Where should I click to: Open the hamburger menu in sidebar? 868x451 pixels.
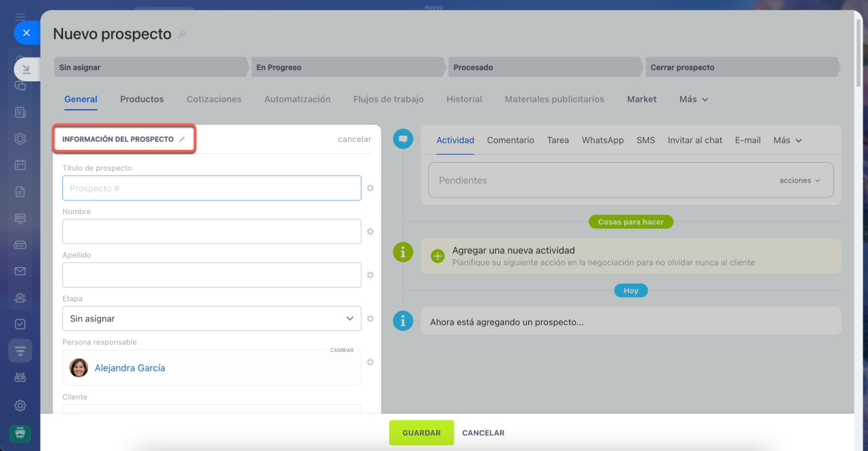coord(20,16)
